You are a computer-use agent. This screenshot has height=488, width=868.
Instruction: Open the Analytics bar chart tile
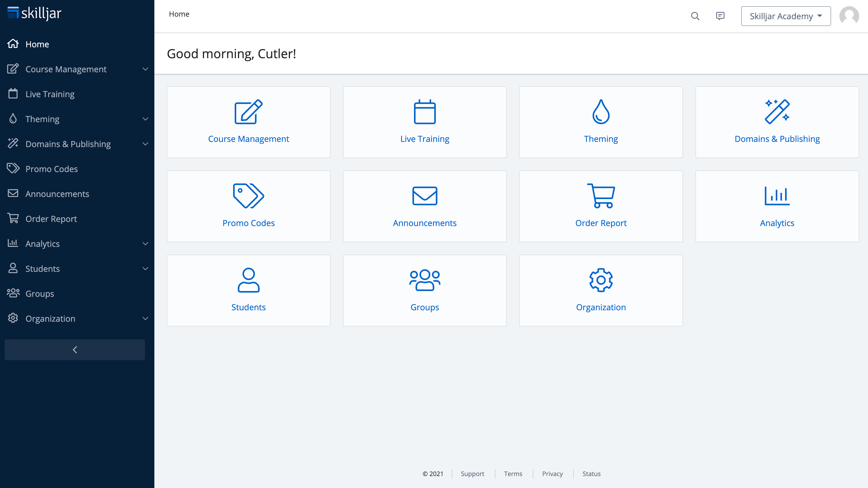click(x=777, y=206)
